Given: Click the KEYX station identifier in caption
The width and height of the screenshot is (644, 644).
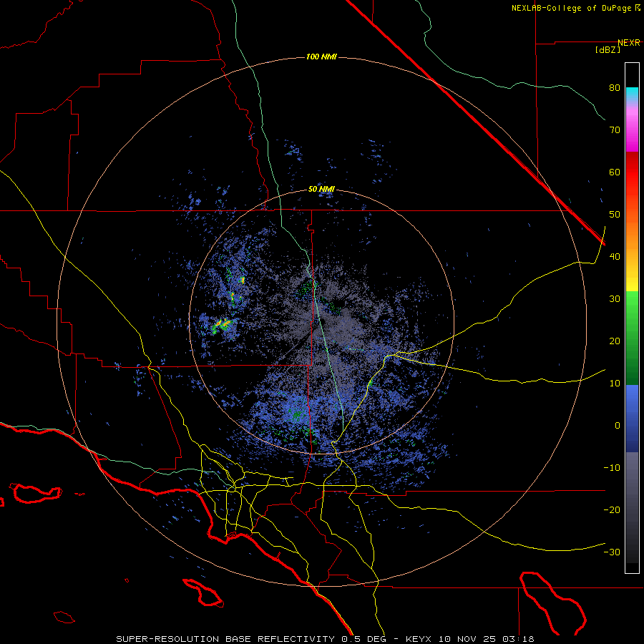Looking at the screenshot, I should tap(420, 639).
